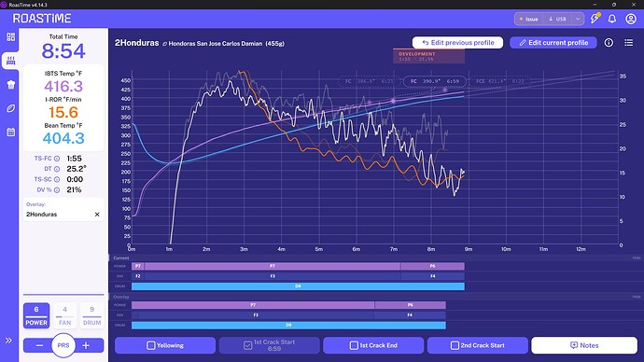This screenshot has height=362, width=644.
Task: Click the USB connection indicator
Action: pyautogui.click(x=557, y=19)
